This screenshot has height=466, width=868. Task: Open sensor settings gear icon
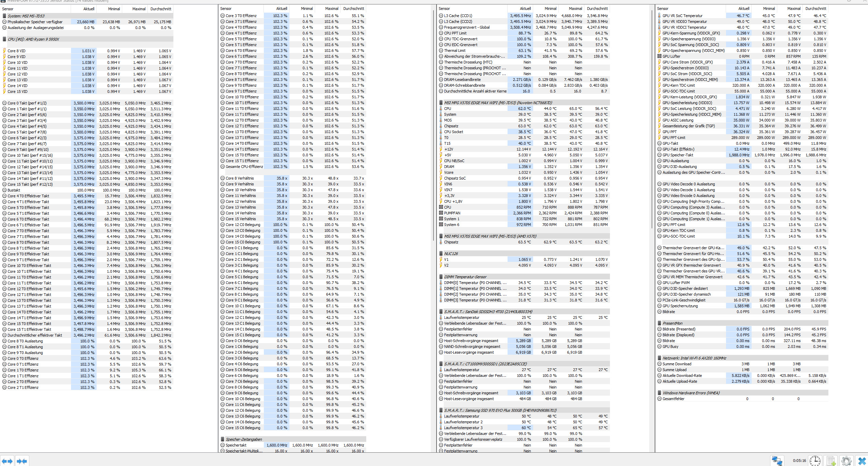(x=846, y=461)
